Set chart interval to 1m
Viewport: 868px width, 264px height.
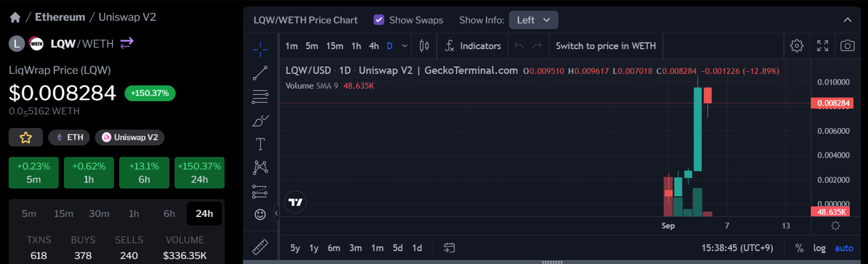point(291,46)
